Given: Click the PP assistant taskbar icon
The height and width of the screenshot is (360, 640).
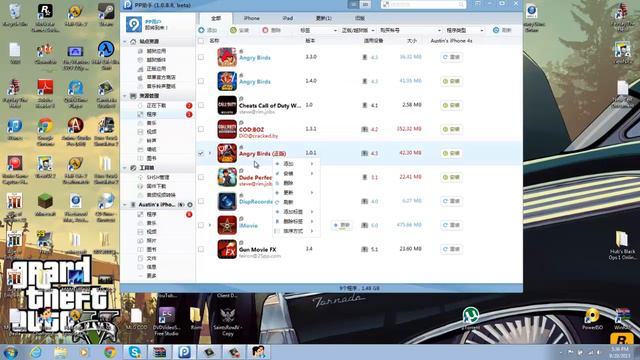Looking at the screenshot, I should 184,352.
